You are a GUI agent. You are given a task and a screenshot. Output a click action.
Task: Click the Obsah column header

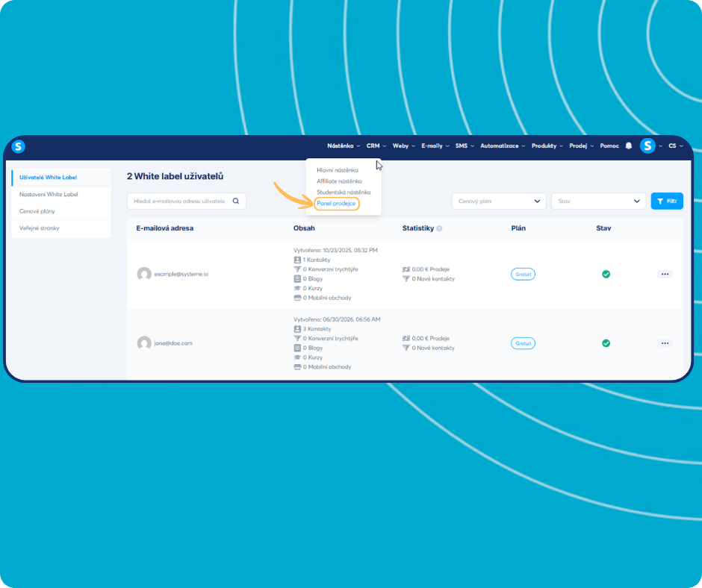coord(304,228)
